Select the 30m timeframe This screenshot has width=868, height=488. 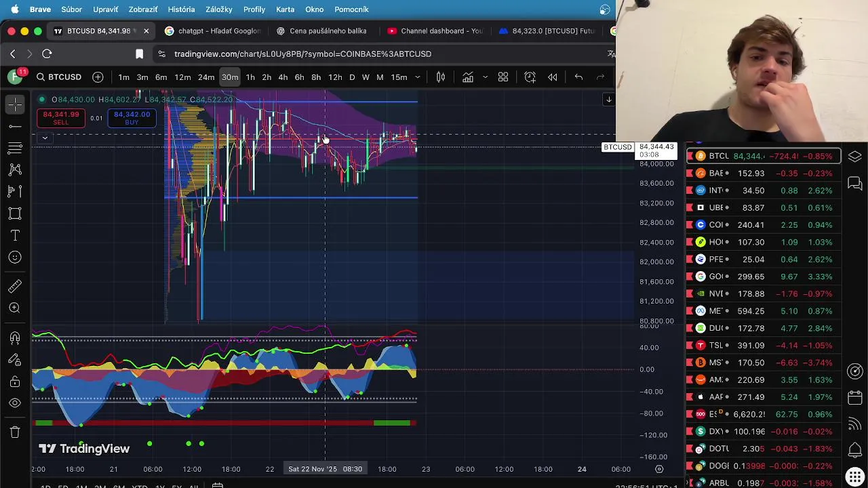pos(230,77)
